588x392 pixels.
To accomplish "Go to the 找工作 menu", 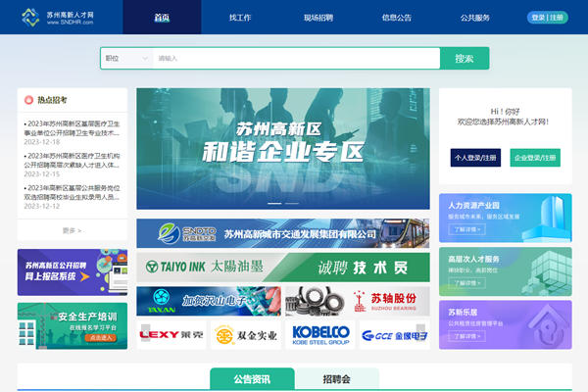I will click(240, 18).
